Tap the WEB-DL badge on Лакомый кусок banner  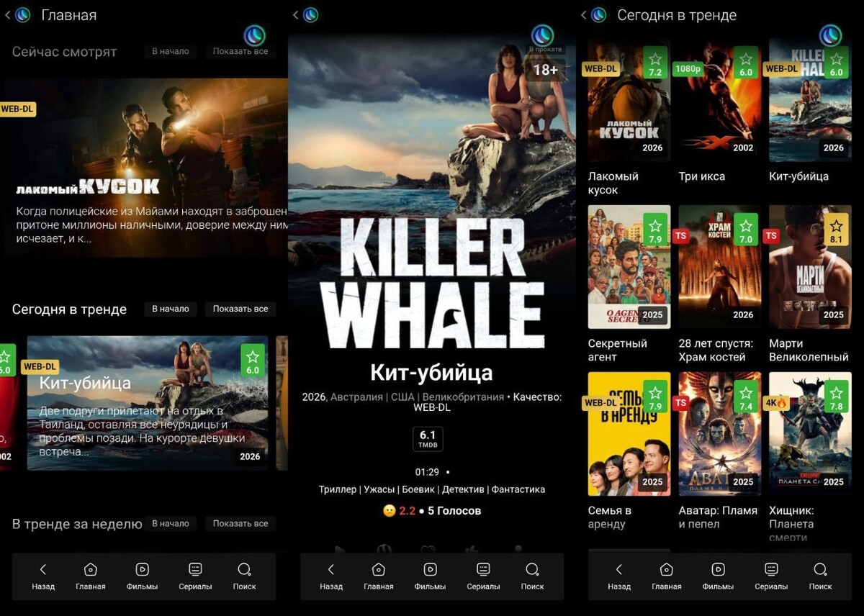[x=17, y=109]
